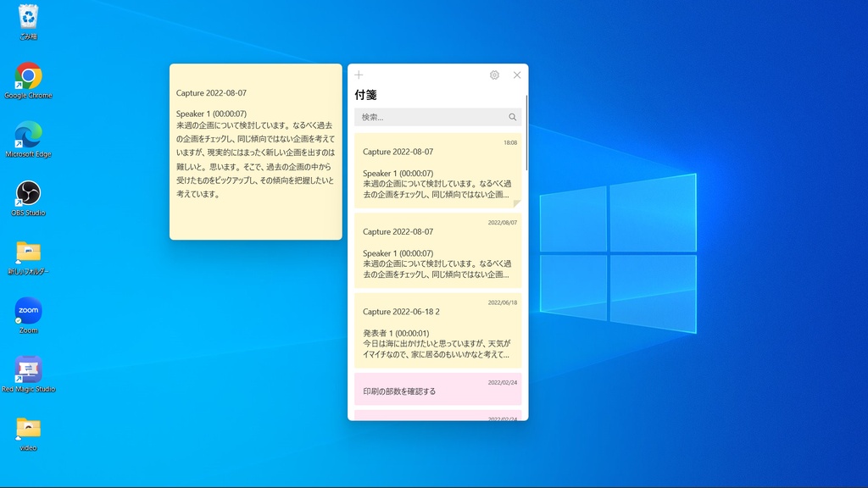Click the notes list vertical scrollbar
The width and height of the screenshot is (868, 488).
click(x=526, y=133)
